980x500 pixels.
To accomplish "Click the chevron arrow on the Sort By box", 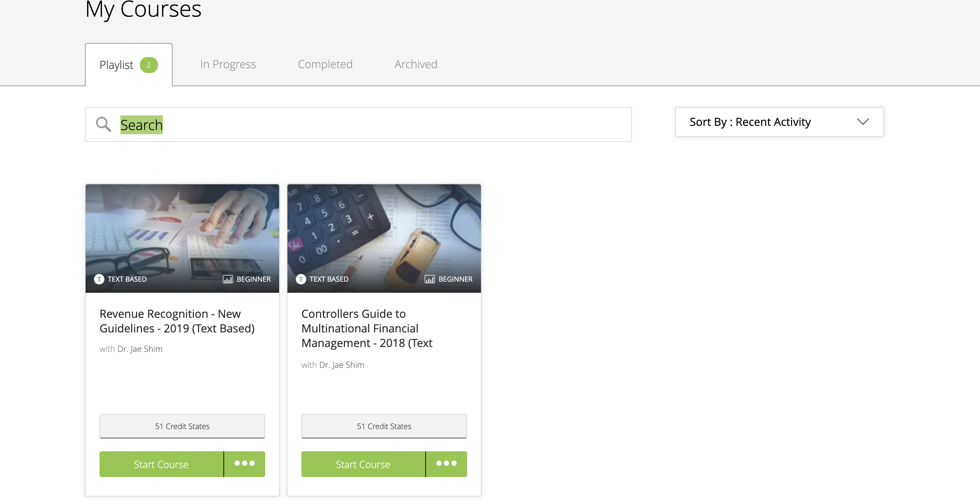I will [x=862, y=122].
